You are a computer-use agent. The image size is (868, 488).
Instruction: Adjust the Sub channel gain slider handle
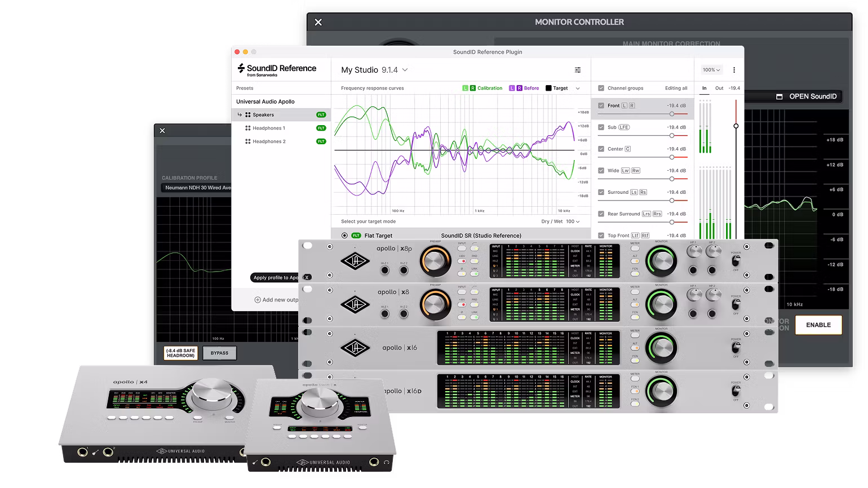coord(672,136)
